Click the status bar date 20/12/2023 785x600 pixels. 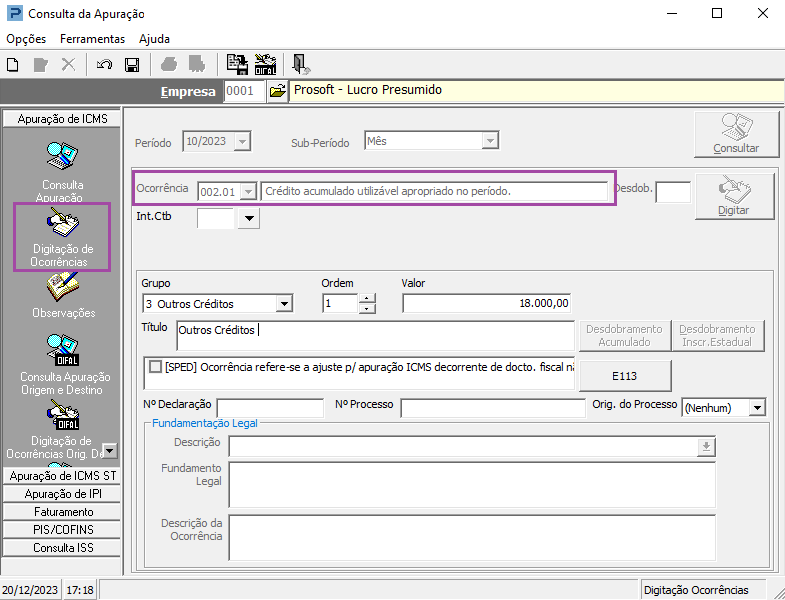click(30, 590)
